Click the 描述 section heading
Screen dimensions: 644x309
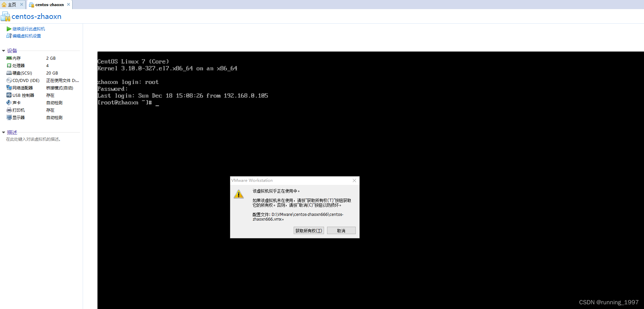[12, 133]
